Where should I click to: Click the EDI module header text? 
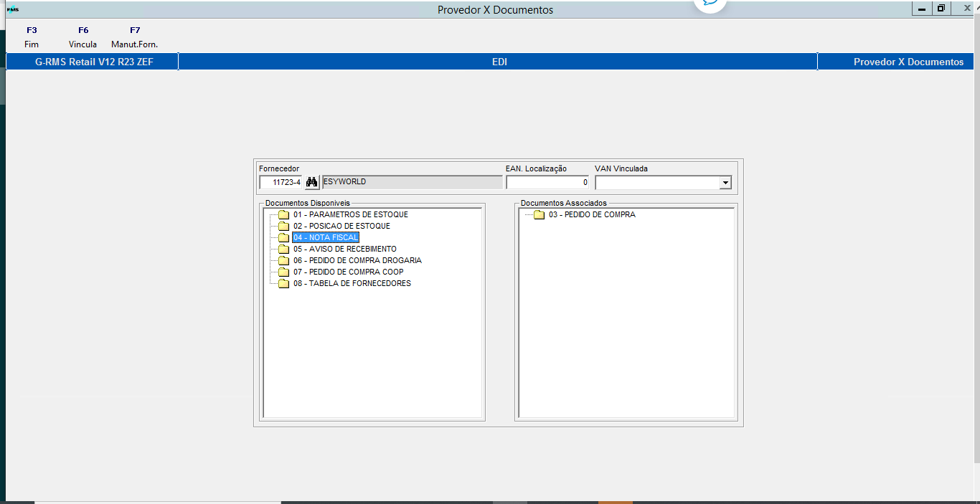point(499,62)
